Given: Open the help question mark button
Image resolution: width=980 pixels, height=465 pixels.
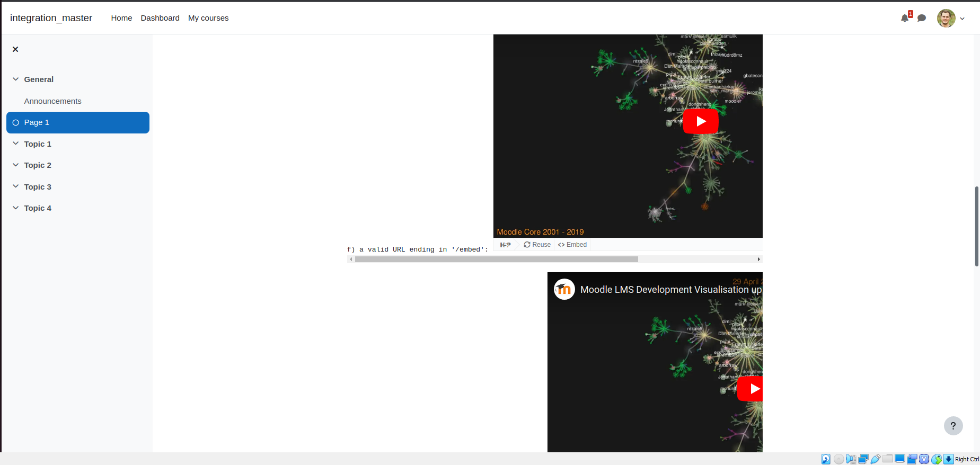Looking at the screenshot, I should (x=953, y=426).
